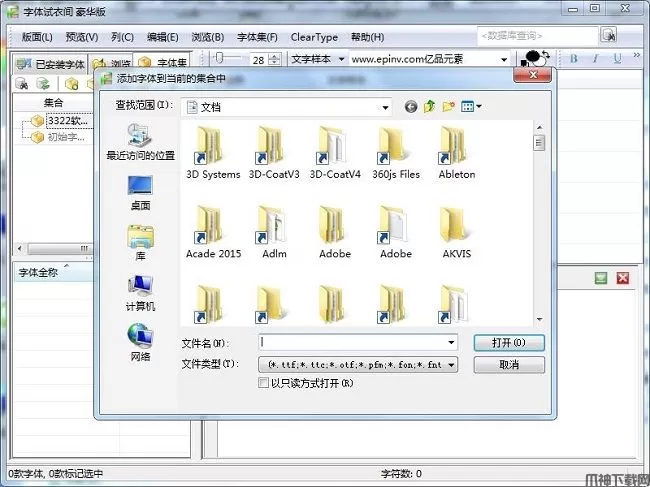Adjust the font size stepper arrows
This screenshot has width=650, height=487.
[274, 59]
